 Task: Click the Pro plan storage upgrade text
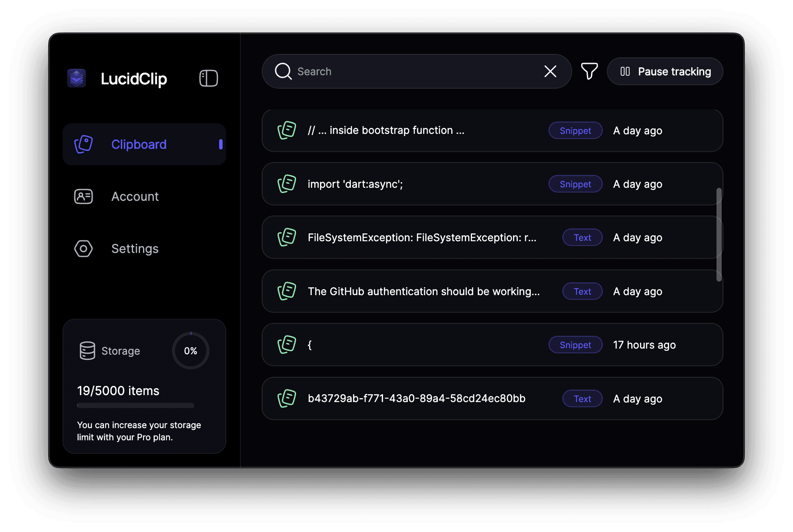(x=139, y=431)
